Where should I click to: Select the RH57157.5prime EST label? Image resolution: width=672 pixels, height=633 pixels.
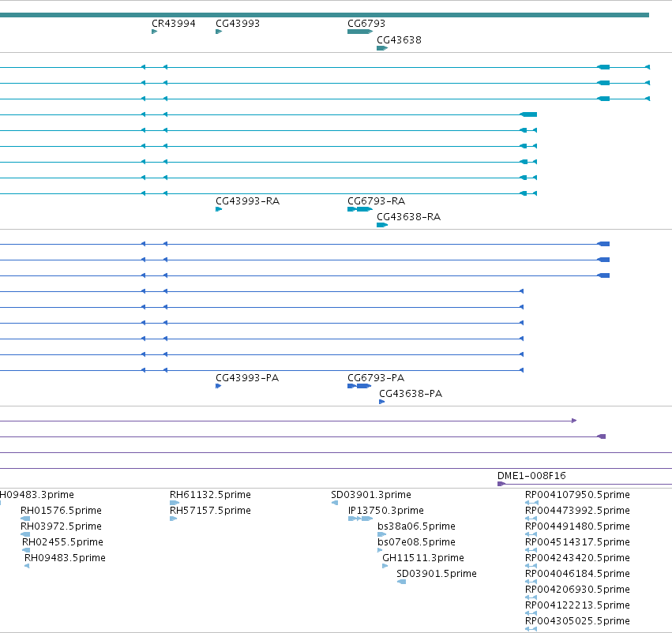210,511
